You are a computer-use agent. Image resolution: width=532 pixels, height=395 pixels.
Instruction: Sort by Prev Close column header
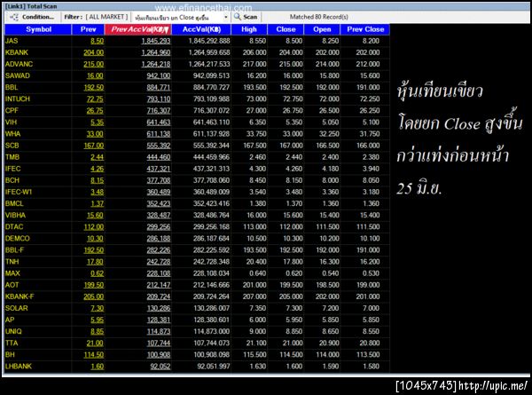click(x=365, y=29)
